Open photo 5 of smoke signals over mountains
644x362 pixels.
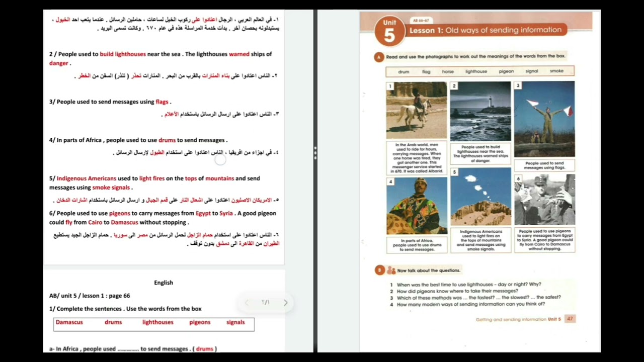point(480,197)
